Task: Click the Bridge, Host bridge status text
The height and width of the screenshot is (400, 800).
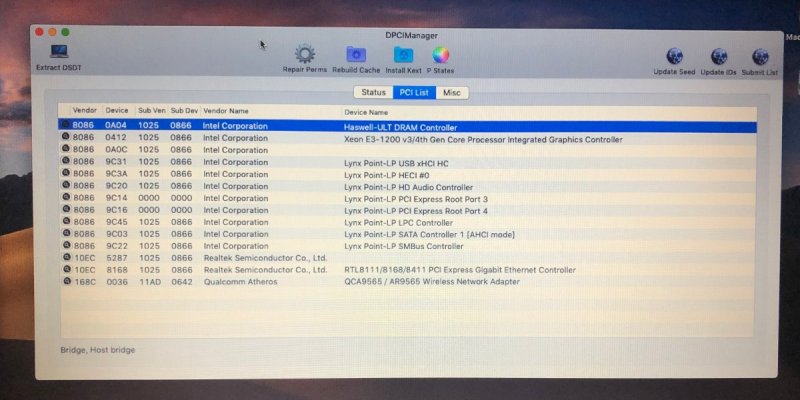Action: point(97,350)
